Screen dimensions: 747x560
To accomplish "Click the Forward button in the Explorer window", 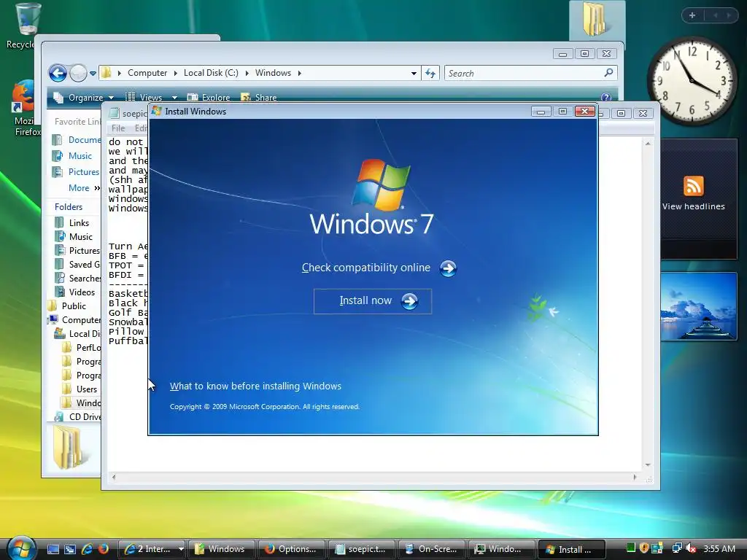I will click(x=78, y=74).
